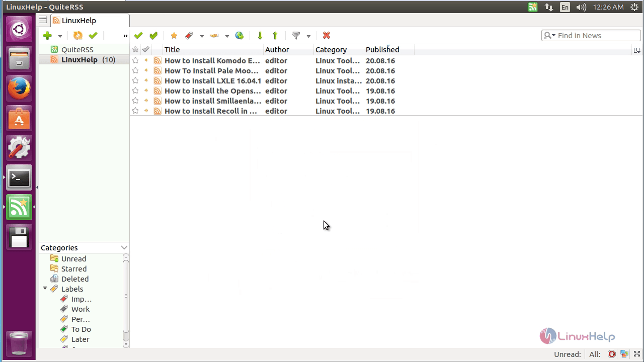The height and width of the screenshot is (362, 644).
Task: Click the load images icon in status bar
Action: 624,354
